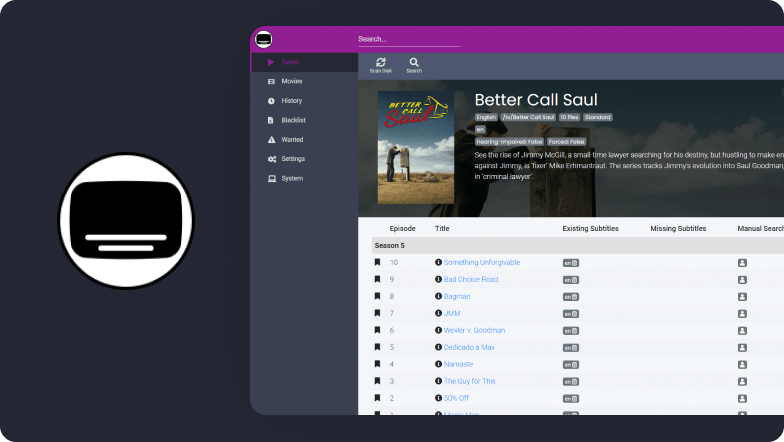The width and height of the screenshot is (784, 442).
Task: Delete the en subtitle for JMM
Action: click(x=574, y=313)
